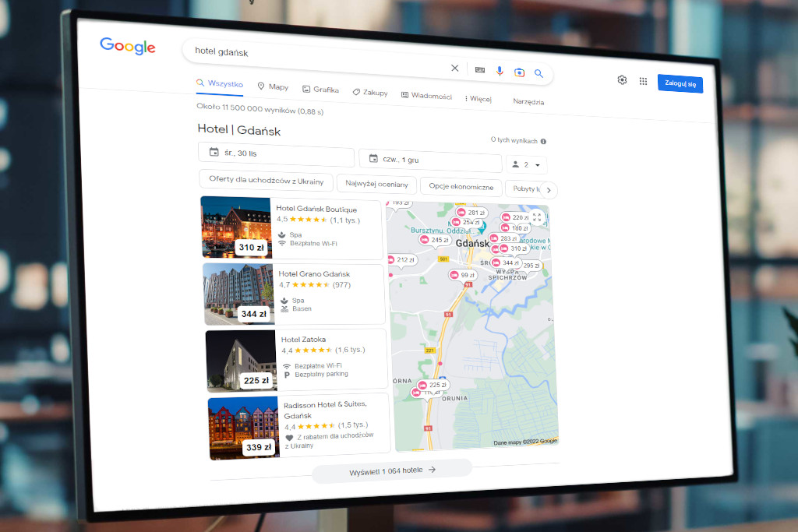Open check-out date czw., 1 gru
Screen dimensions: 798x532
click(x=430, y=160)
